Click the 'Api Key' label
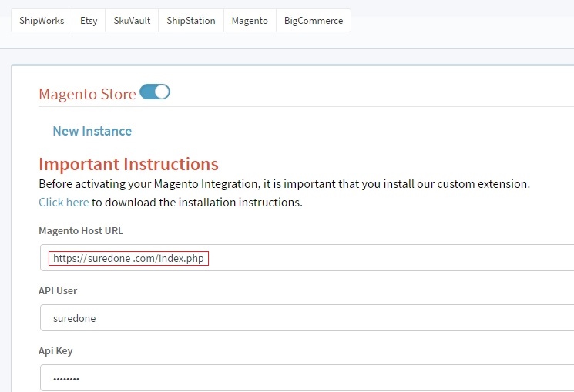 55,350
